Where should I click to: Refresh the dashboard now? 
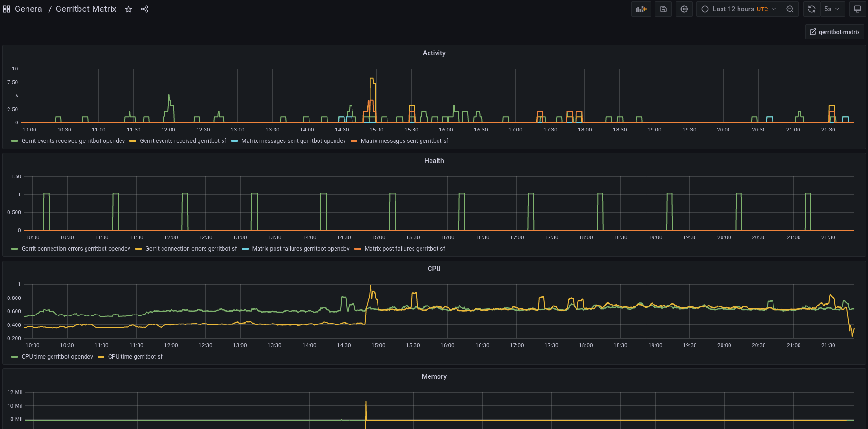point(812,9)
